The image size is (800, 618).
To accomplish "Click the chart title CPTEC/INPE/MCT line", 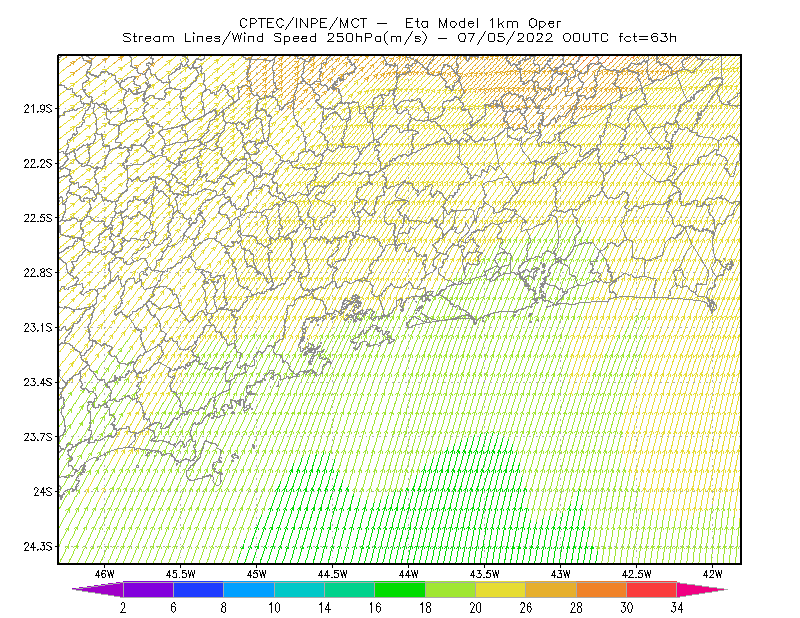I will coord(400,23).
